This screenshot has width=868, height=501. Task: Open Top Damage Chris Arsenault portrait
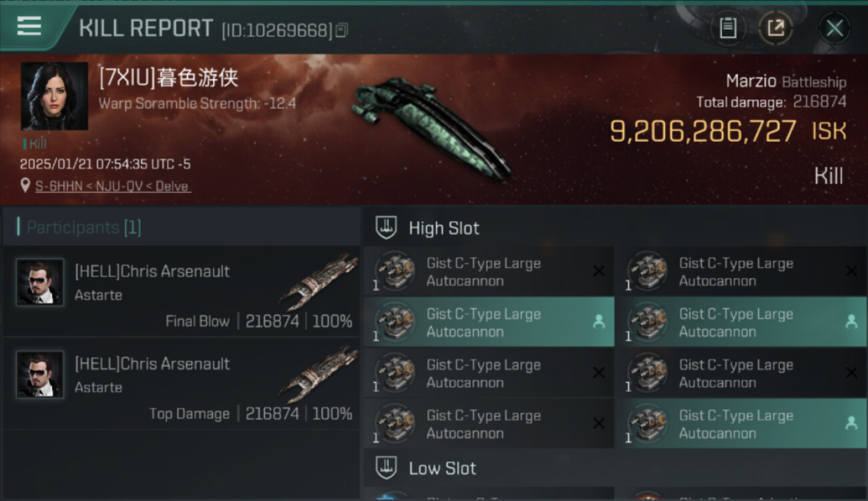click(40, 375)
